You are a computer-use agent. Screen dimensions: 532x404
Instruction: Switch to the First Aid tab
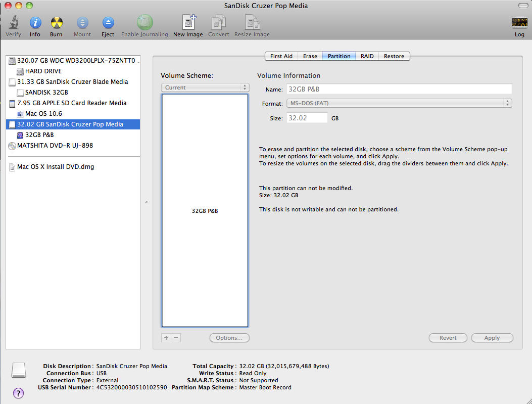pos(281,56)
